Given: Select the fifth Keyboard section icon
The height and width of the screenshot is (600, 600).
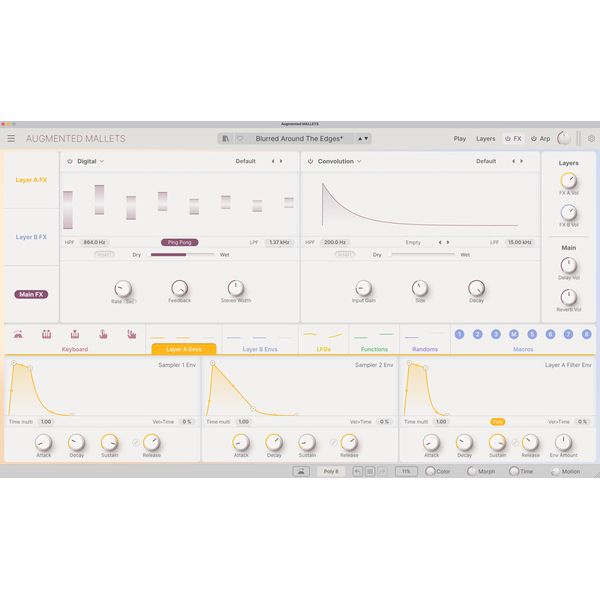Looking at the screenshot, I should (x=132, y=334).
